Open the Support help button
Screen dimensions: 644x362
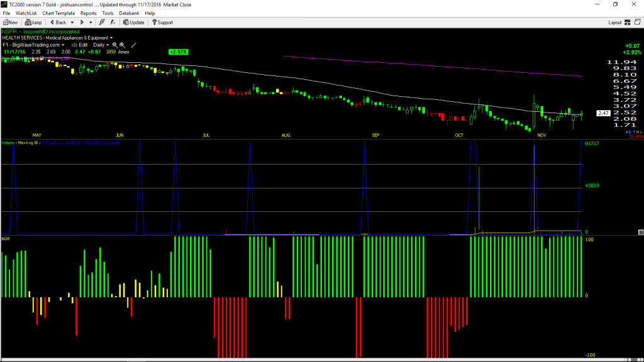(163, 23)
